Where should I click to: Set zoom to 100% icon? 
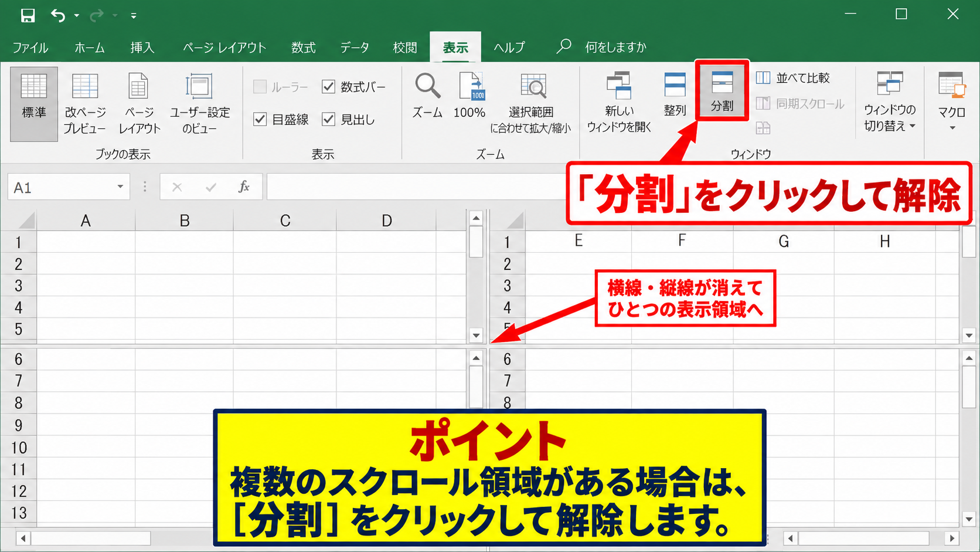click(x=469, y=96)
